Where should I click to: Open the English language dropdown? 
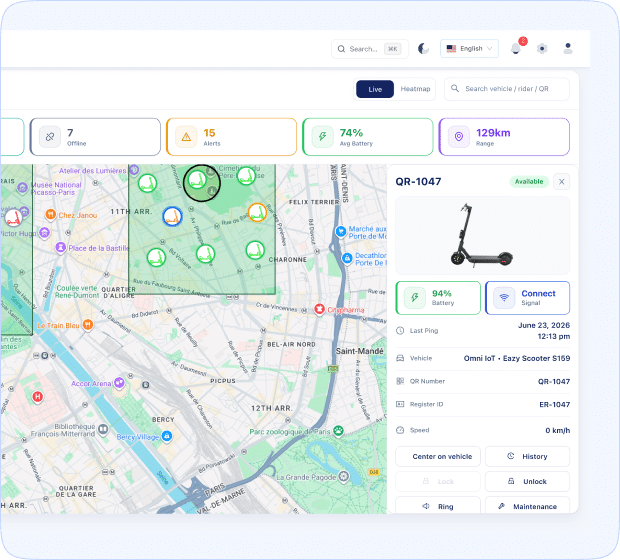pos(469,49)
